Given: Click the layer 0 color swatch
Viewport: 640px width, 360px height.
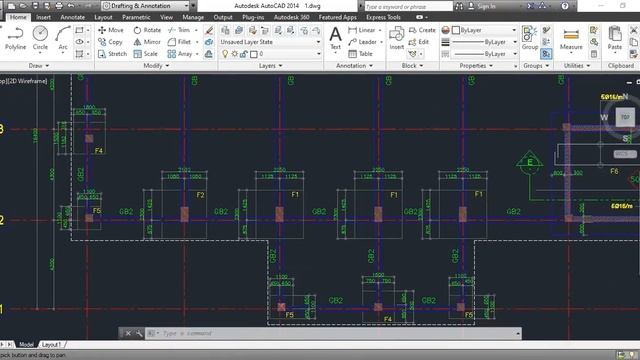Looking at the screenshot, I should (x=253, y=54).
